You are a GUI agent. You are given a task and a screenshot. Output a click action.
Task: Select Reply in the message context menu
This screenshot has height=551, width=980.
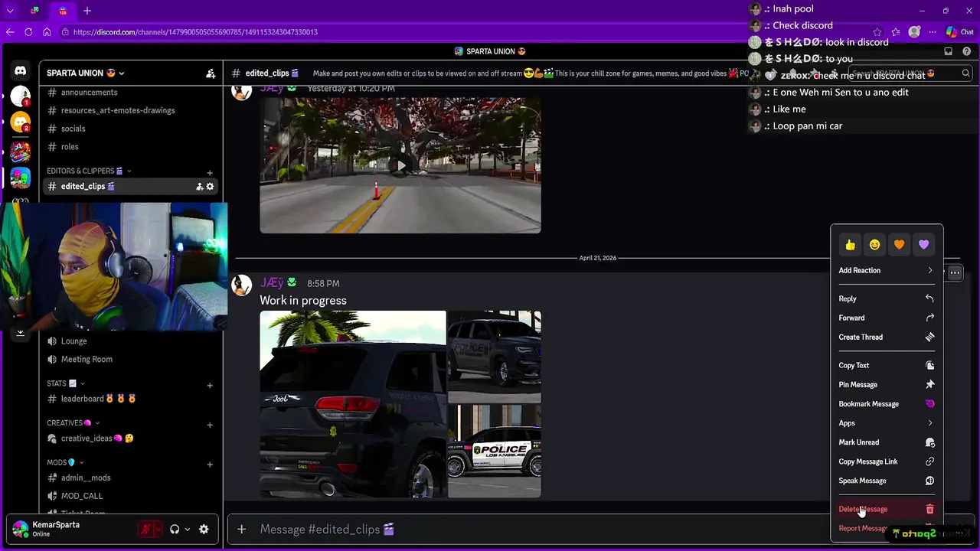[887, 299]
